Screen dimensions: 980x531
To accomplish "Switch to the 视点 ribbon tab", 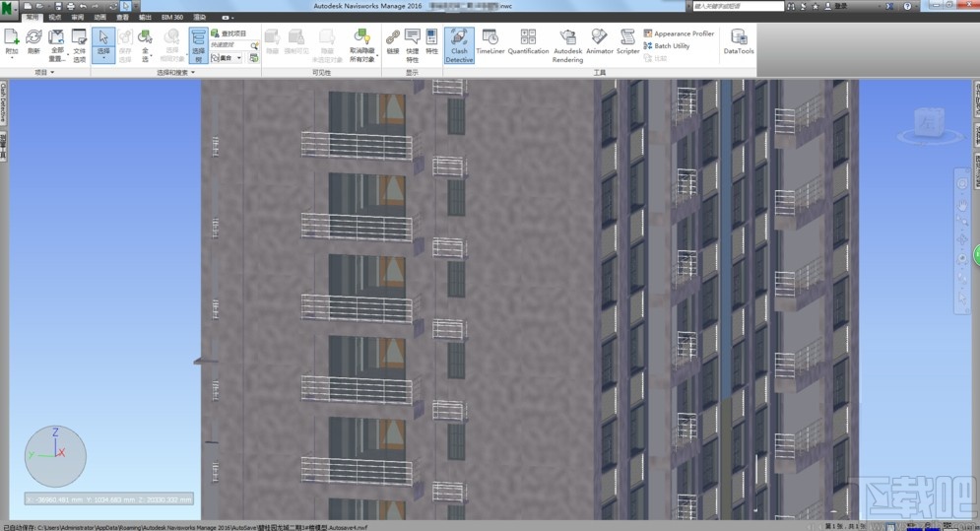I will pos(54,18).
